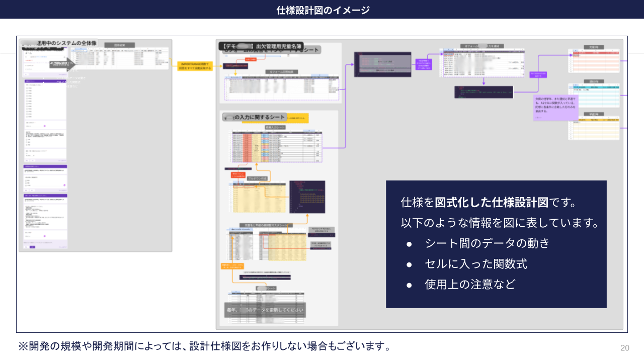Click the yellow IMPORTRANGE関数 note
This screenshot has width=644, height=362.
pos(195,66)
